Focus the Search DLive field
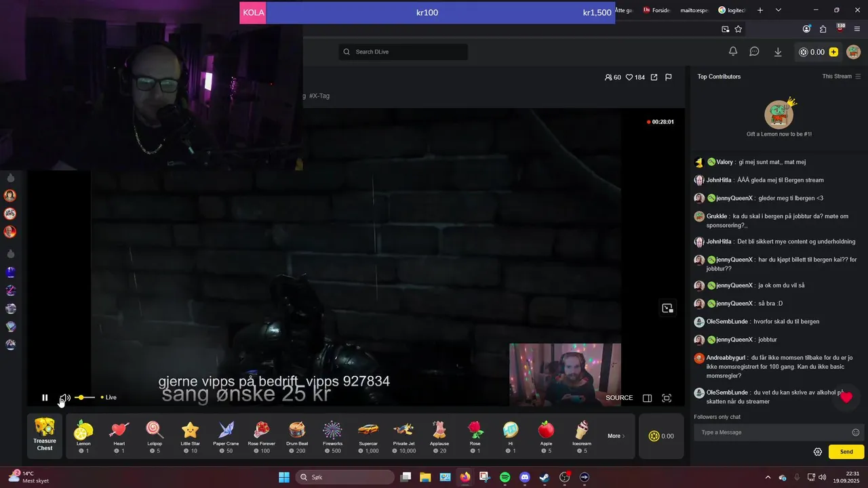The height and width of the screenshot is (488, 868). [x=403, y=52]
